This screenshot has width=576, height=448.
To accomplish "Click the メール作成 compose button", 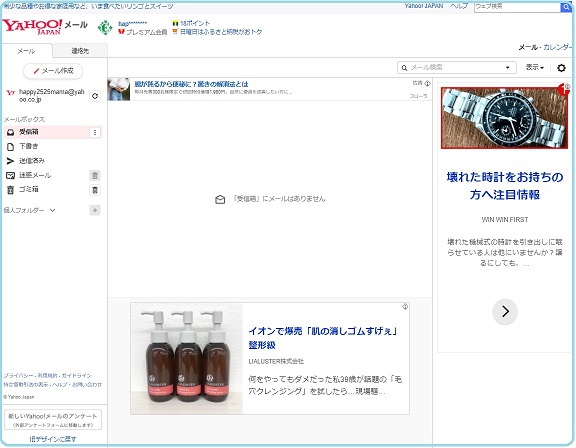I will click(x=53, y=71).
